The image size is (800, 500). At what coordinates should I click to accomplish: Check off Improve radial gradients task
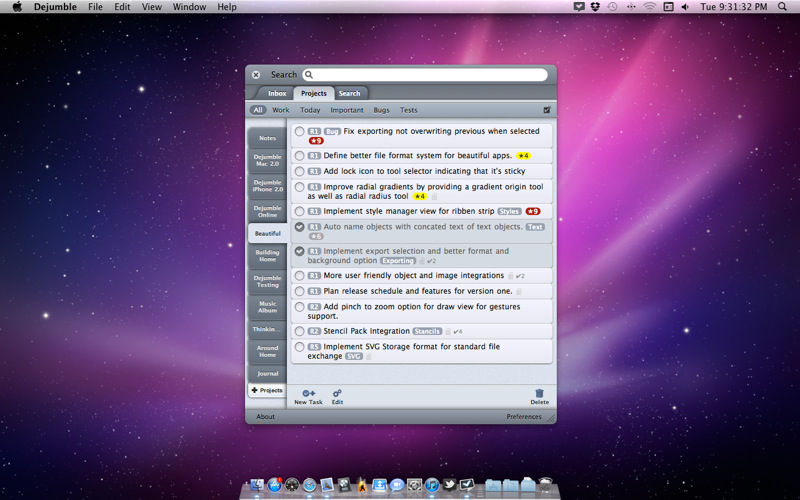pyautogui.click(x=300, y=187)
